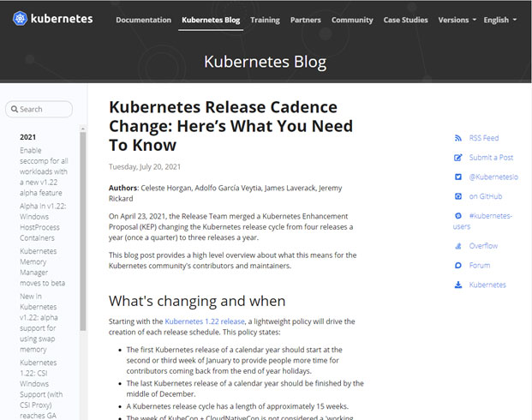Go to the Documentation menu item
Screen dimensions: 532x420
(x=143, y=20)
